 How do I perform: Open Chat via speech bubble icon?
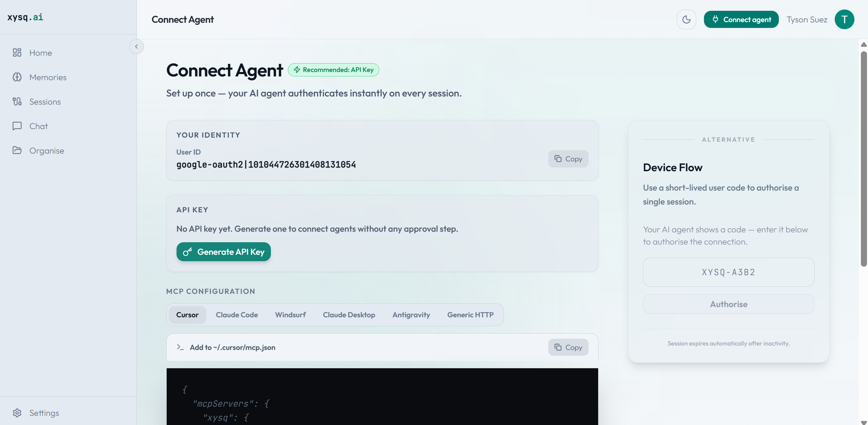coord(17,126)
